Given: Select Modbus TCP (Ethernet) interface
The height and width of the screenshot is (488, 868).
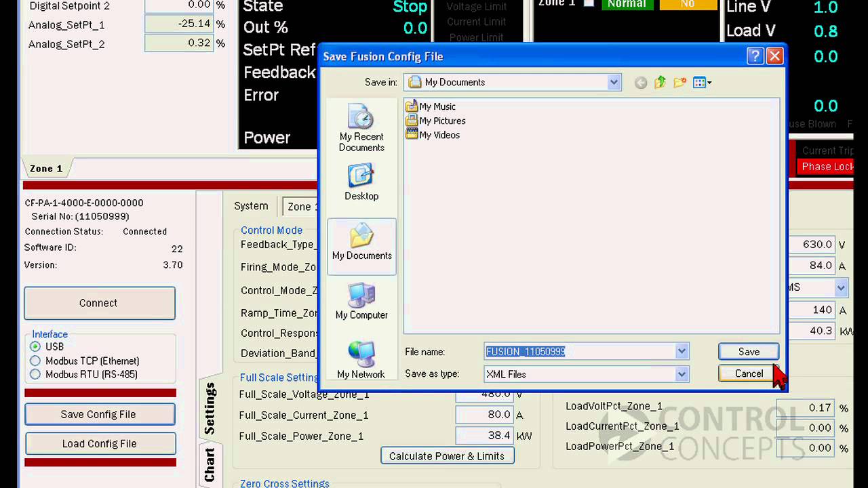Looking at the screenshot, I should [x=35, y=361].
